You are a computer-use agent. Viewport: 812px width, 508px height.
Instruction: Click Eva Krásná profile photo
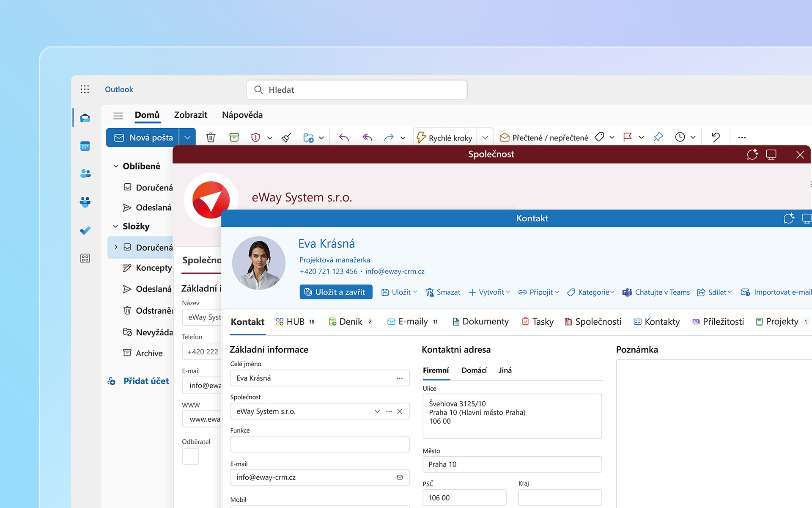coord(259,263)
